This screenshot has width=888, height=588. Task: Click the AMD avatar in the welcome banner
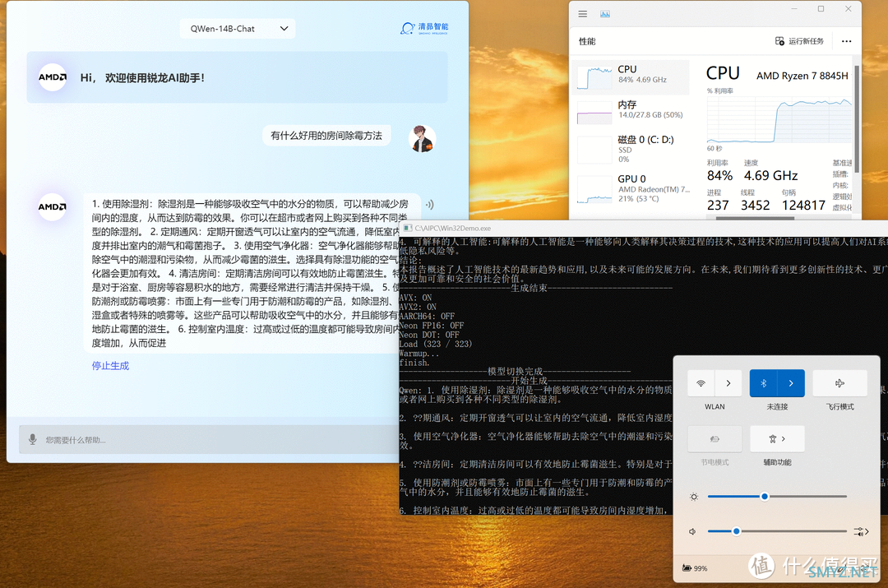(x=52, y=77)
